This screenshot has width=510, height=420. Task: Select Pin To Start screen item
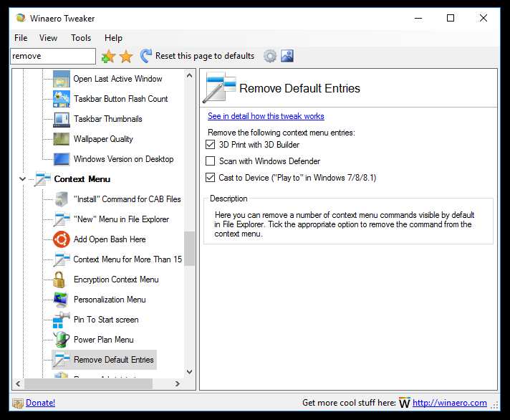106,320
